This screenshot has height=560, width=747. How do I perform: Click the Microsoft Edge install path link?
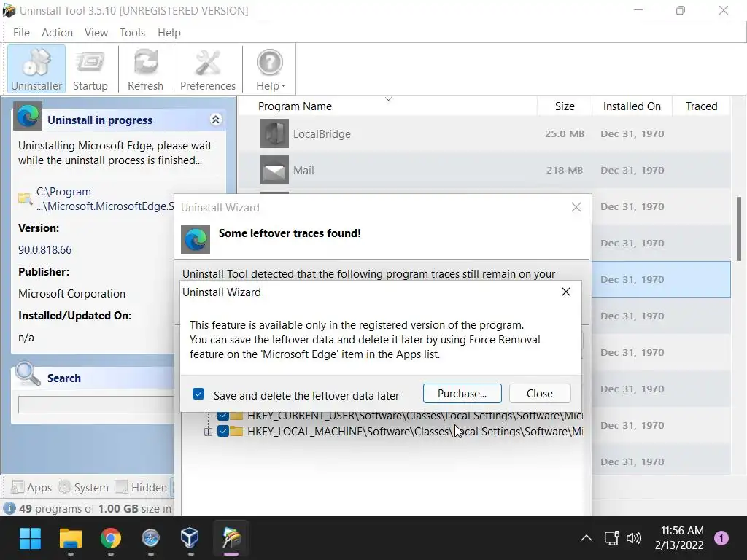coord(105,199)
